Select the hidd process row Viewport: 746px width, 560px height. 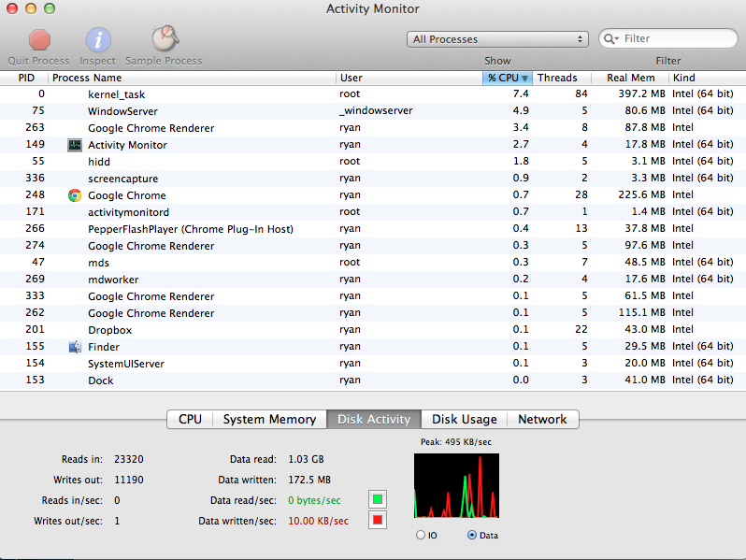373,162
